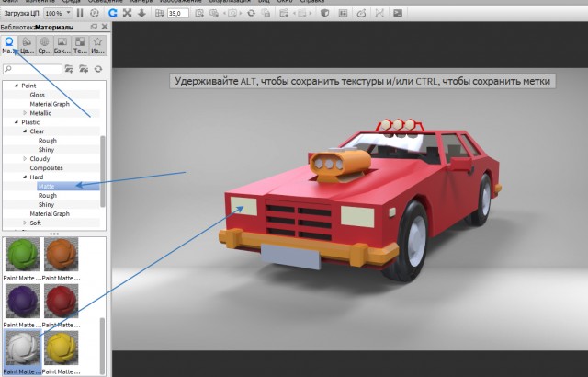The height and width of the screenshot is (377, 588).
Task: Expand the Cloudy plastic folder
Action: pos(26,159)
